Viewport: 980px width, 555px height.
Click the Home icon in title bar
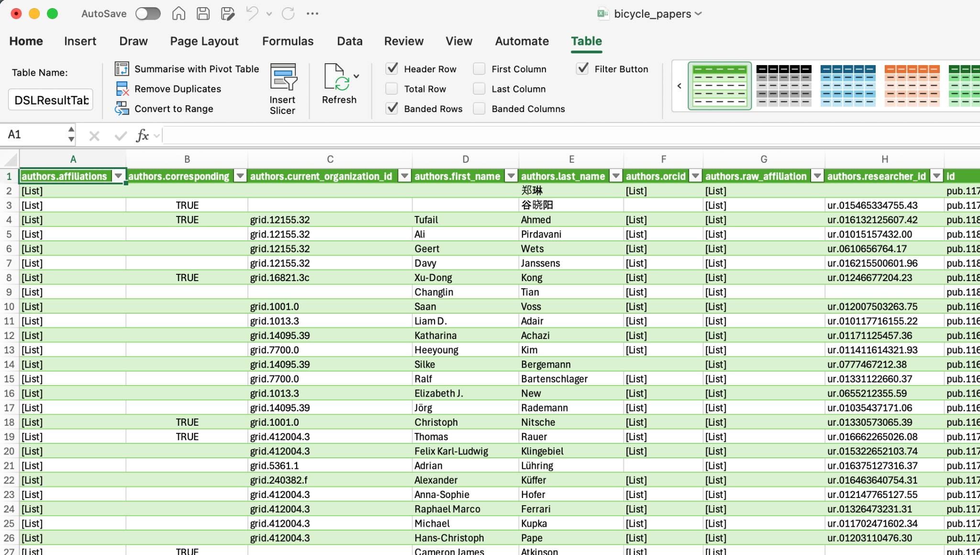click(x=178, y=13)
